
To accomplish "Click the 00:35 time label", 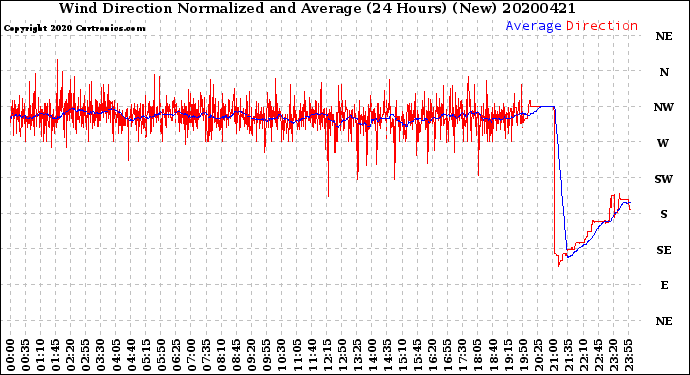I will pos(26,355).
